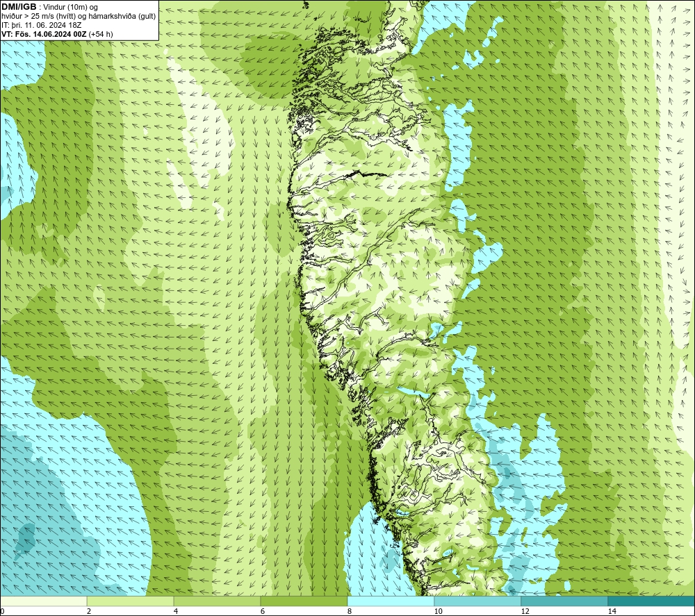
Task: Click the legend label "4"
Action: tap(176, 611)
